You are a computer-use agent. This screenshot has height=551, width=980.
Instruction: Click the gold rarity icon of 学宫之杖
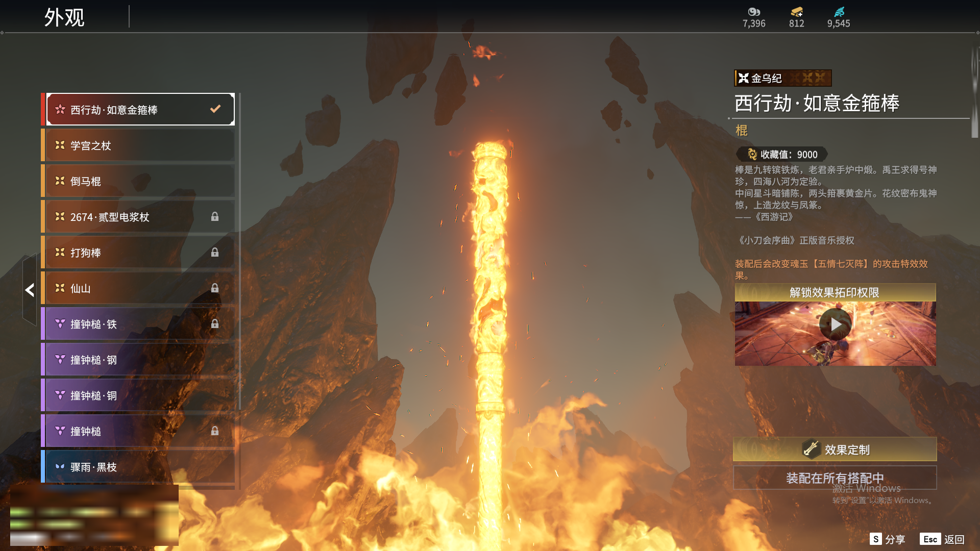pos(60,145)
